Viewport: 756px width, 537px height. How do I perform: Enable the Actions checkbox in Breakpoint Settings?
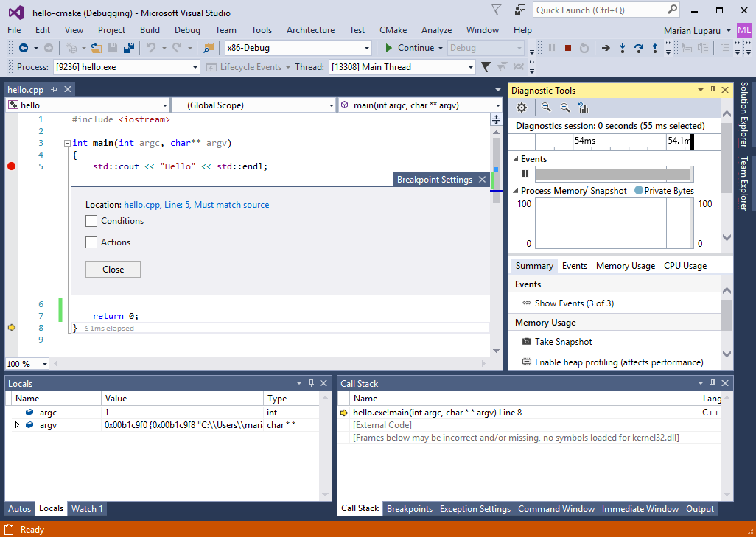[x=91, y=242]
